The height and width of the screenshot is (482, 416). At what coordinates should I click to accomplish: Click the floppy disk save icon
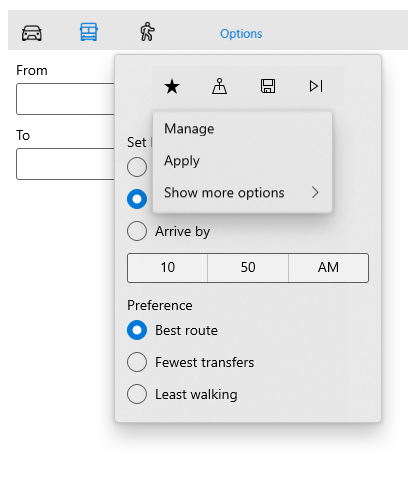(268, 86)
